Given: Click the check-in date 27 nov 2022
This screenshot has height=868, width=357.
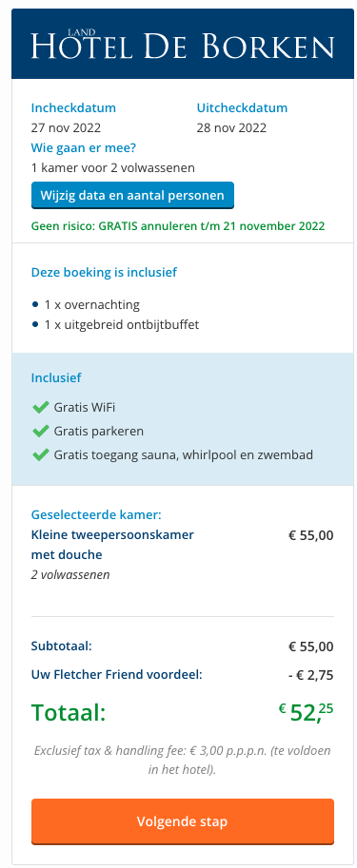Looking at the screenshot, I should 66,128.
